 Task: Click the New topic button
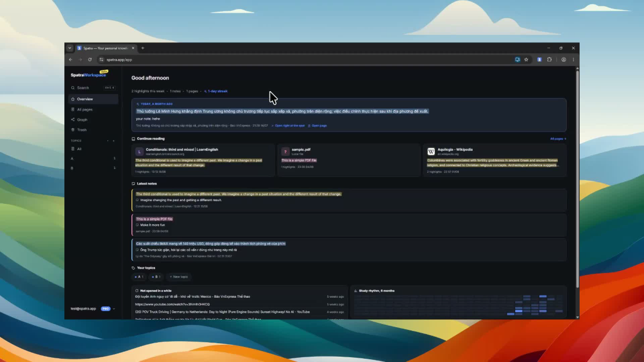click(179, 277)
